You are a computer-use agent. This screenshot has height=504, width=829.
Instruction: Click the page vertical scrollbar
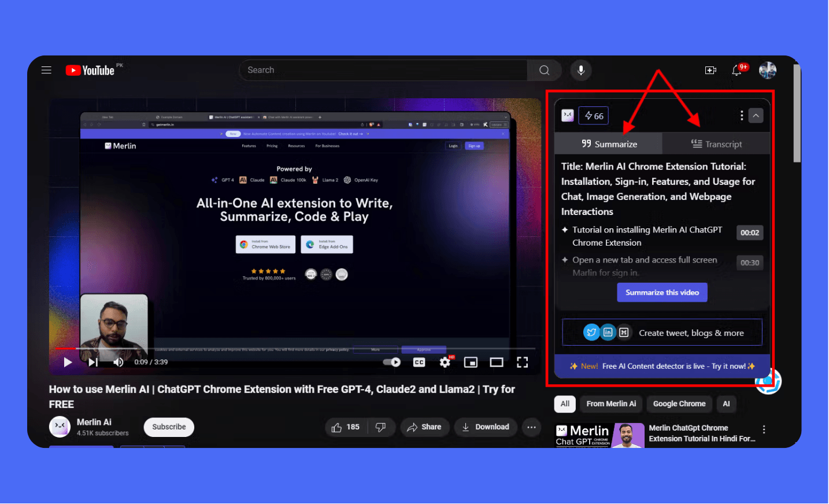pyautogui.click(x=797, y=113)
